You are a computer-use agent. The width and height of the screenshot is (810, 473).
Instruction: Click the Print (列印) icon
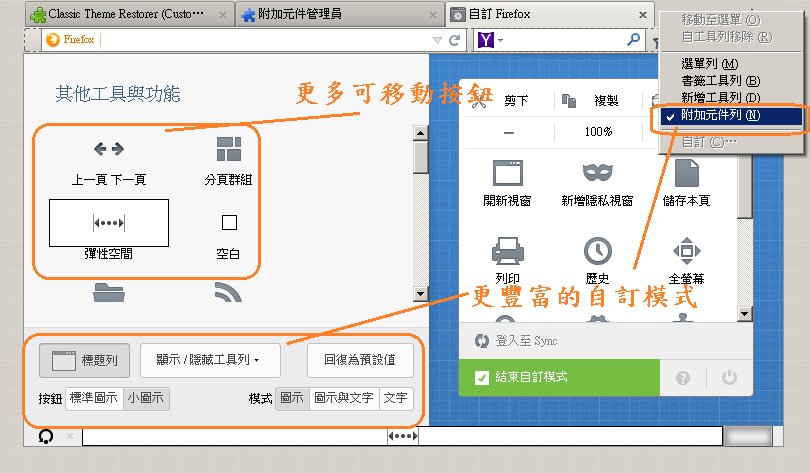coord(508,251)
